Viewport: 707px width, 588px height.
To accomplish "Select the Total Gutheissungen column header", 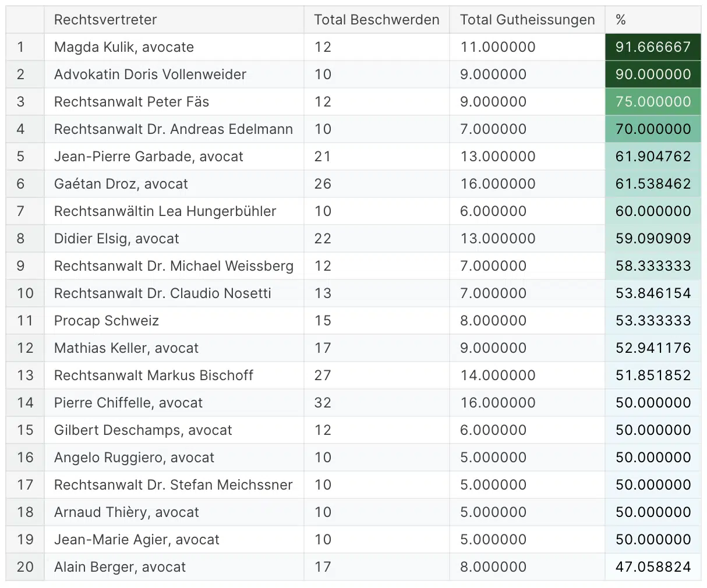I will coord(527,20).
